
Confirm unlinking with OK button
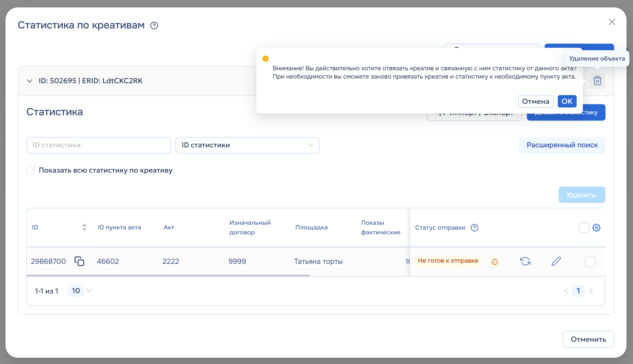567,101
